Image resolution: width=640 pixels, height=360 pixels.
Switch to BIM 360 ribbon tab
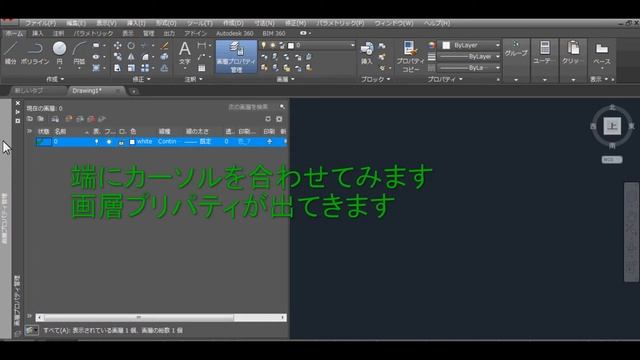274,33
